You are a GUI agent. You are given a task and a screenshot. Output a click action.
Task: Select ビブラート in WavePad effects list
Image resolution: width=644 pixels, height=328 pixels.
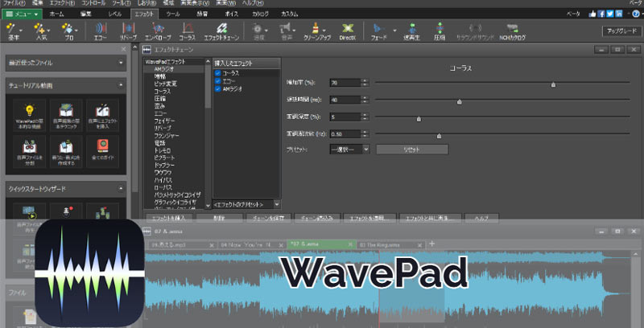(165, 158)
